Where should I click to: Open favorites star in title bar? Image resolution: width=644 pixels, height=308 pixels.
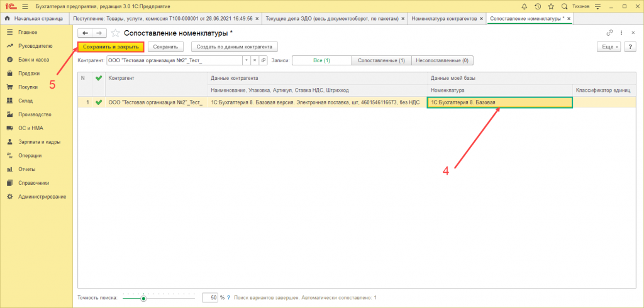click(x=551, y=6)
